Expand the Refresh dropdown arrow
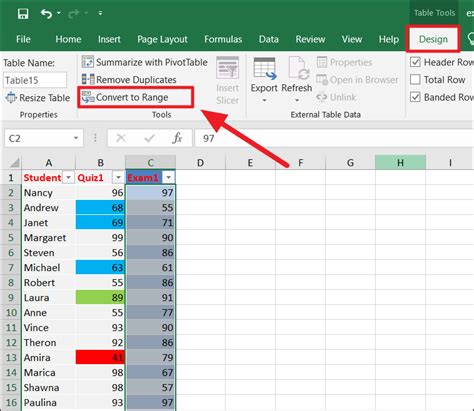Image resolution: width=474 pixels, height=411 pixels. point(297,100)
